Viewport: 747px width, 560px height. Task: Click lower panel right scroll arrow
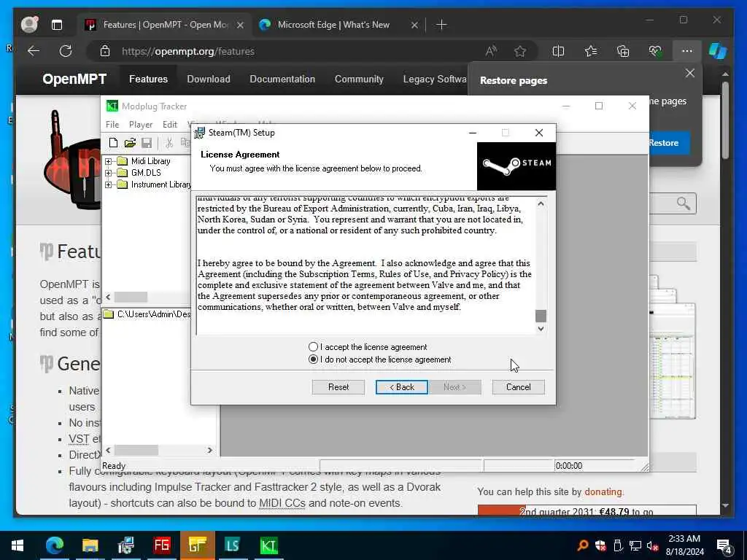click(209, 450)
